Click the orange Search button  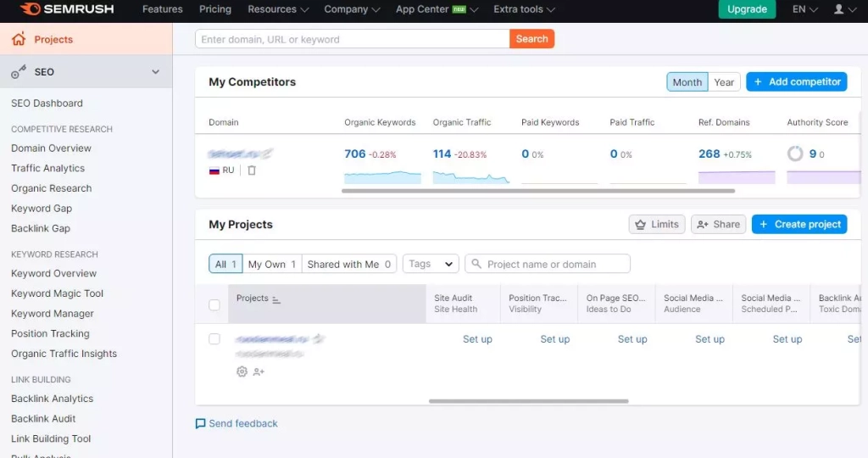[532, 39]
